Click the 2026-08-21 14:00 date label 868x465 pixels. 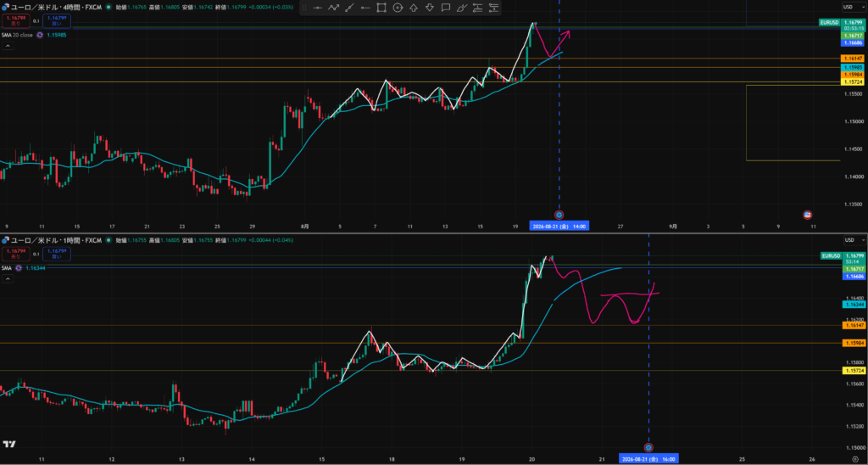pos(559,226)
